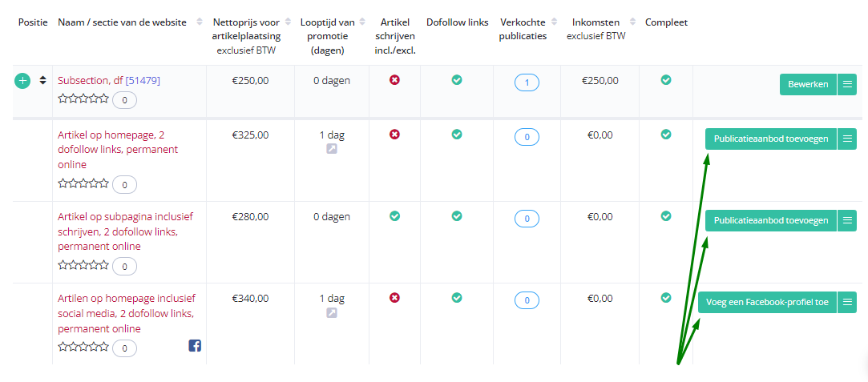Click the green plus icon beside Subsection
This screenshot has height=382, width=868.
click(22, 81)
